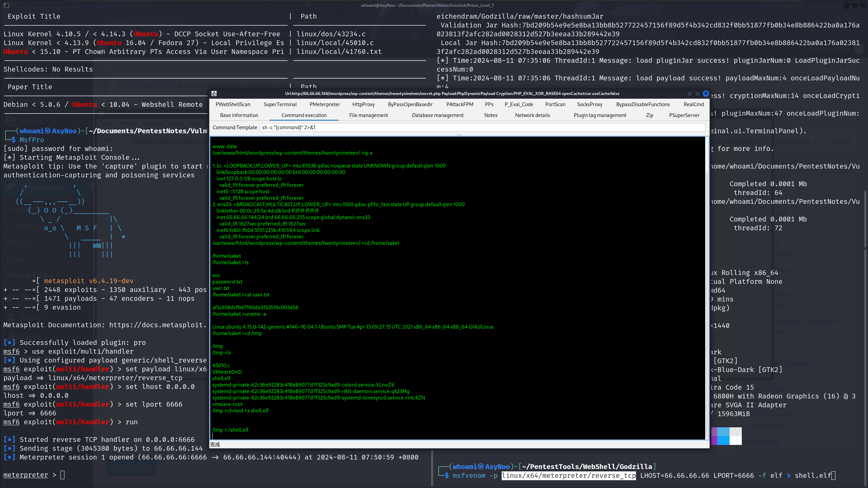The image size is (868, 488).
Task: Click the '完成' status bar text in Godzilla
Action: [x=215, y=445]
